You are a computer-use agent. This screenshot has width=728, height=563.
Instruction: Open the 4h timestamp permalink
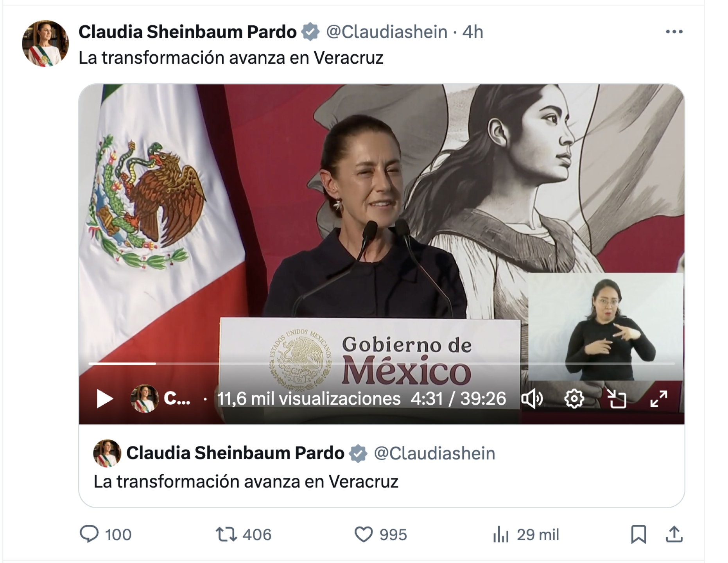coord(473,32)
